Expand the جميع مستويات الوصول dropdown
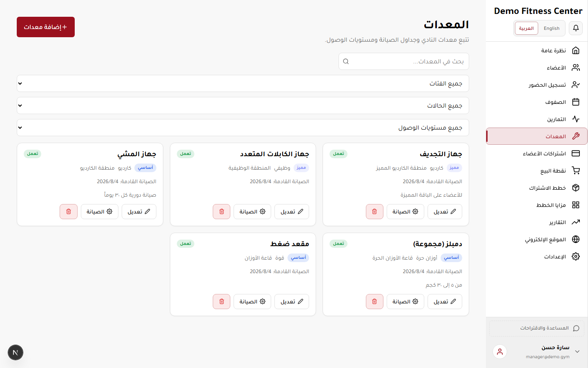Image resolution: width=588 pixels, height=368 pixels. coord(243,128)
